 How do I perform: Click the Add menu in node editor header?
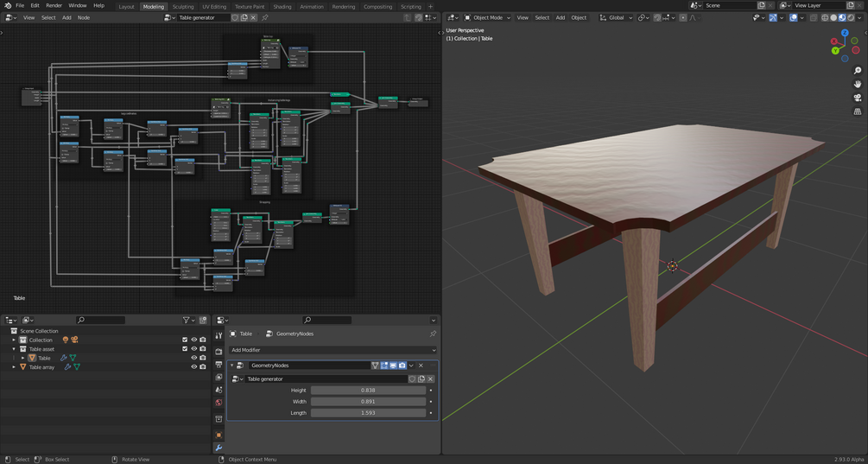tap(67, 17)
